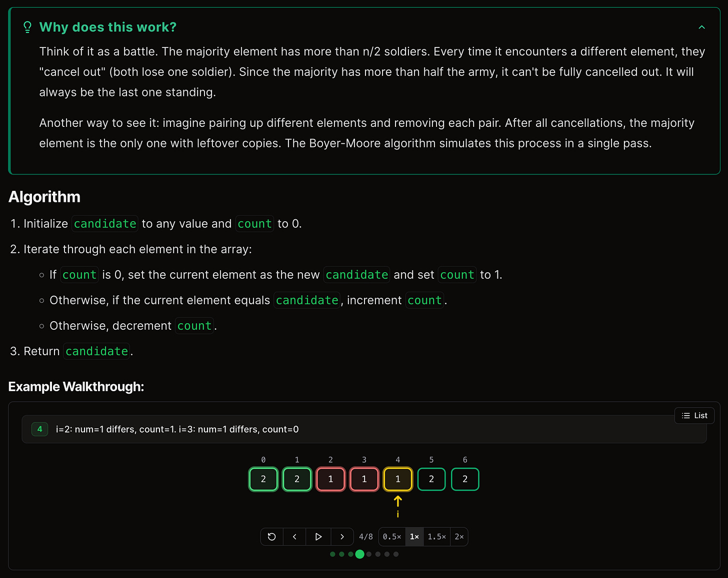Click array cell at index 5

tap(431, 479)
